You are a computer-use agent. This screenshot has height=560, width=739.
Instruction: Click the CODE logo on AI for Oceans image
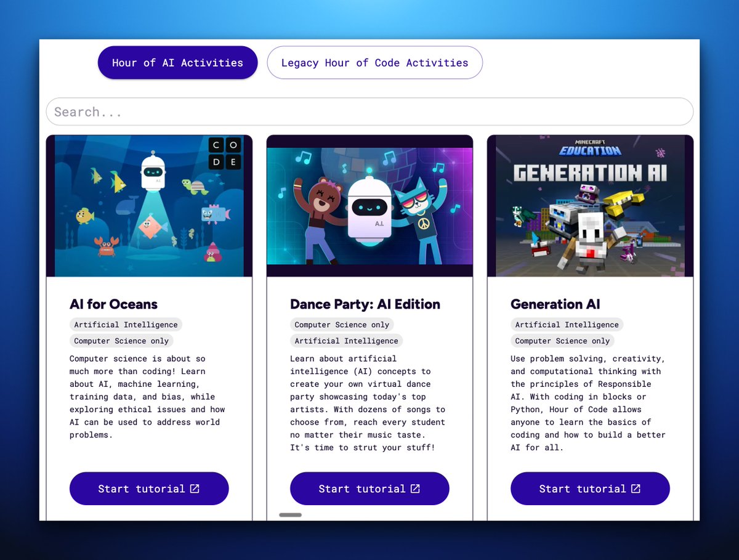[x=224, y=154]
